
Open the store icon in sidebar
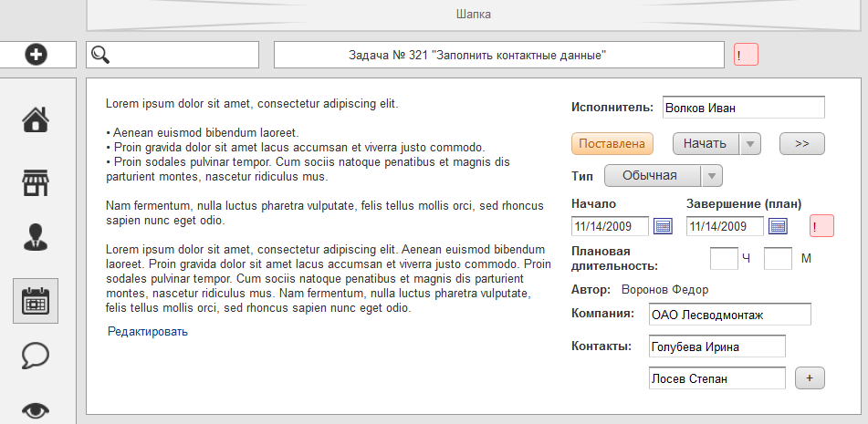pos(36,182)
